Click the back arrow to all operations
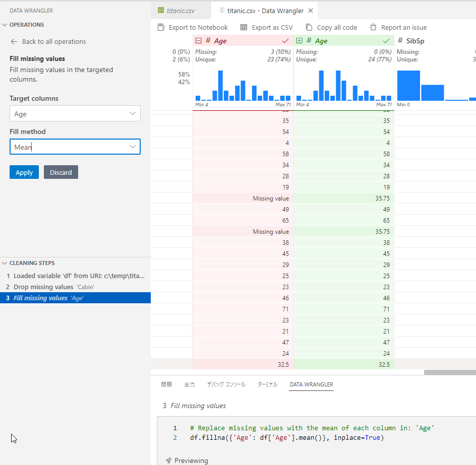 (14, 41)
